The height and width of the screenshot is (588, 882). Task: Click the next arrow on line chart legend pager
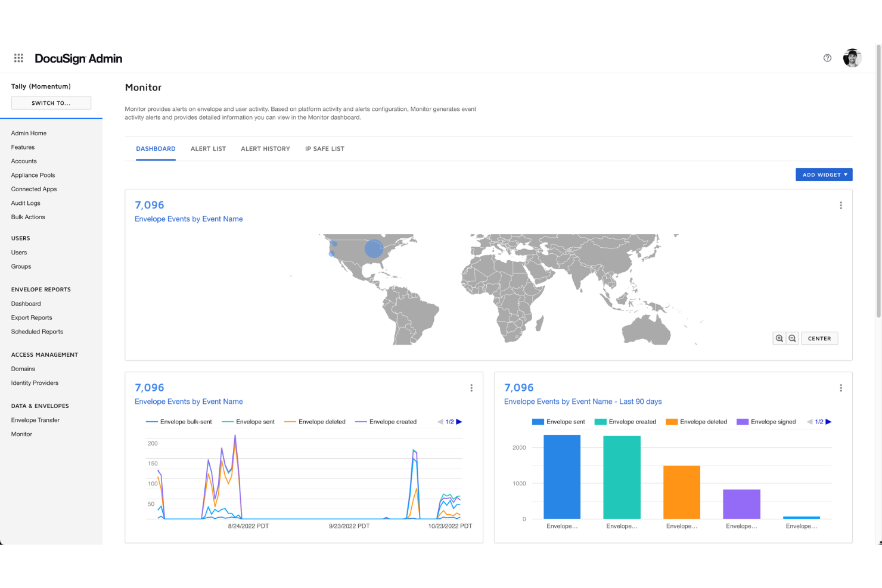point(460,421)
